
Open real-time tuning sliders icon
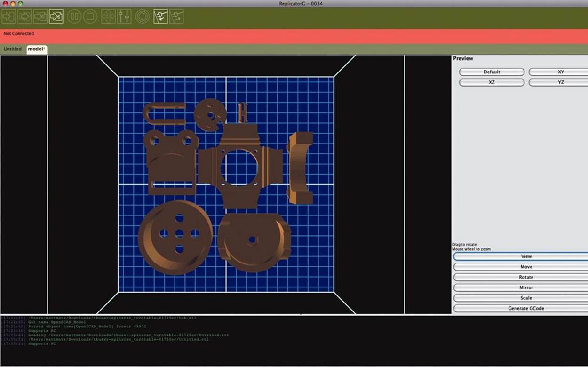(x=124, y=17)
